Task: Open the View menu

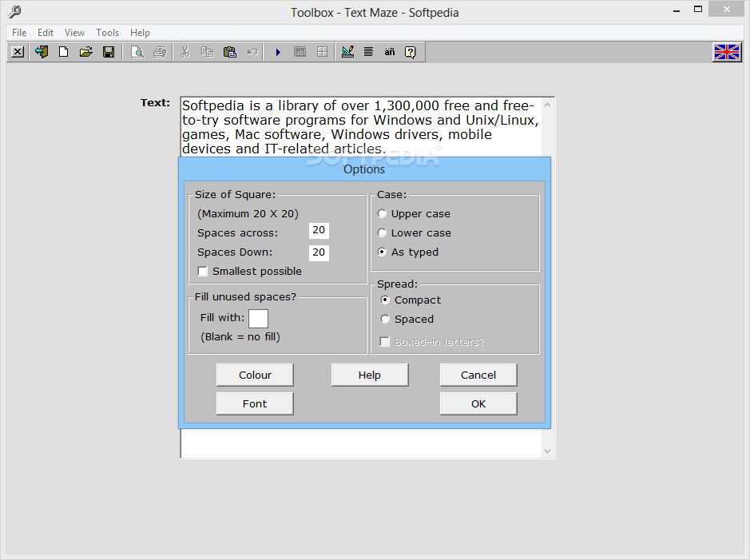Action: tap(74, 33)
